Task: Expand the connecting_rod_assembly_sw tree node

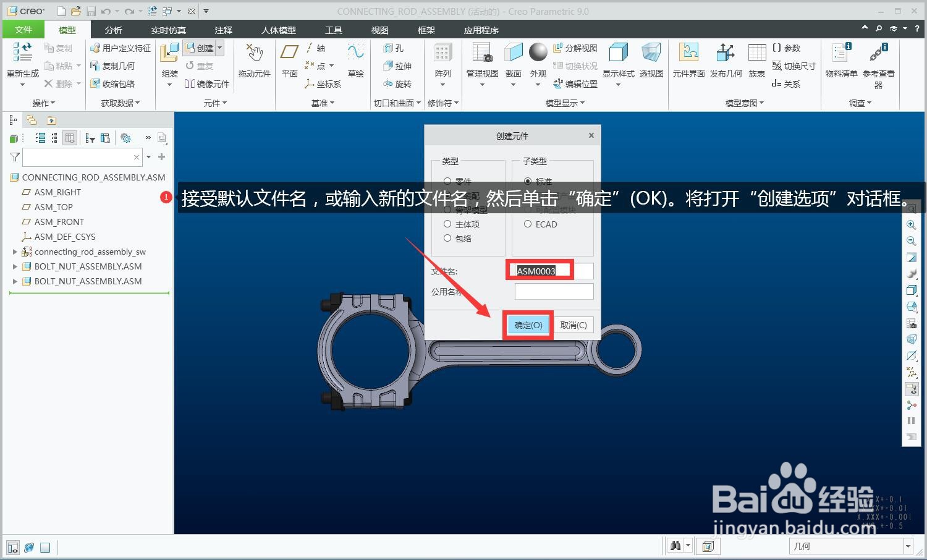Action: coord(15,252)
